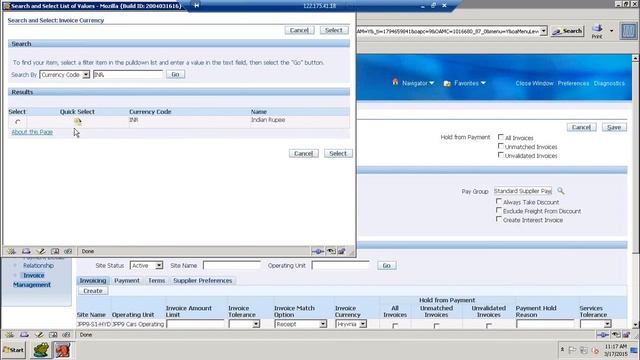This screenshot has height=360, width=640.
Task: Select the INR result radio button
Action: (18, 122)
